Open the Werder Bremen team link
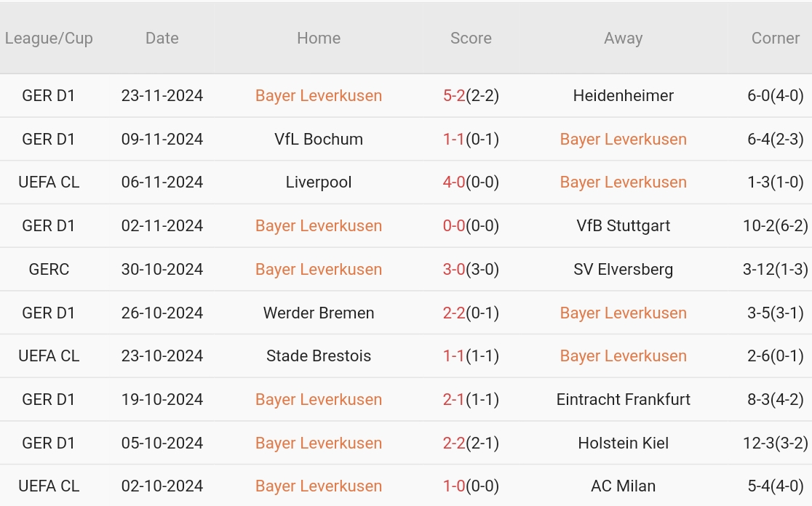 point(319,313)
